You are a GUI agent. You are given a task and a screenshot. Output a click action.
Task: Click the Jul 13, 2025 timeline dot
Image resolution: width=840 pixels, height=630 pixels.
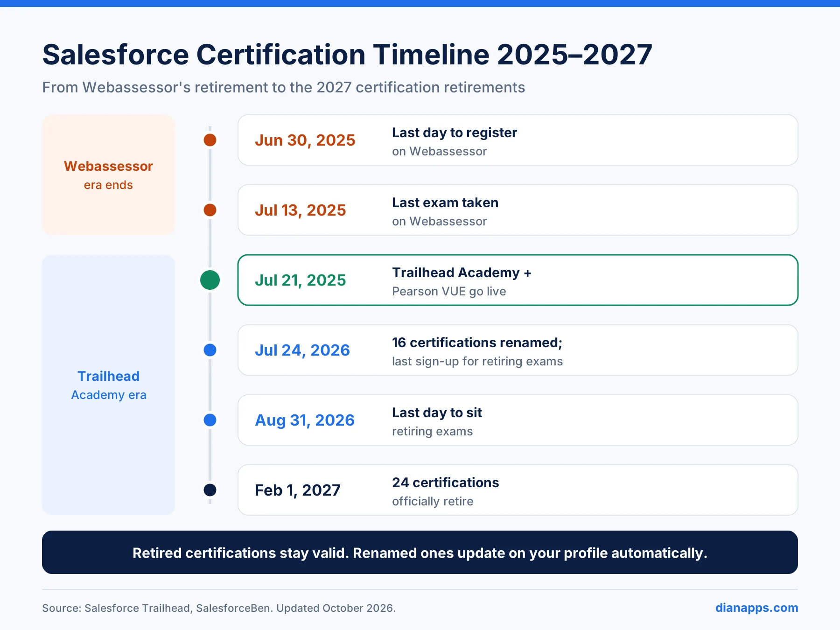(x=210, y=210)
